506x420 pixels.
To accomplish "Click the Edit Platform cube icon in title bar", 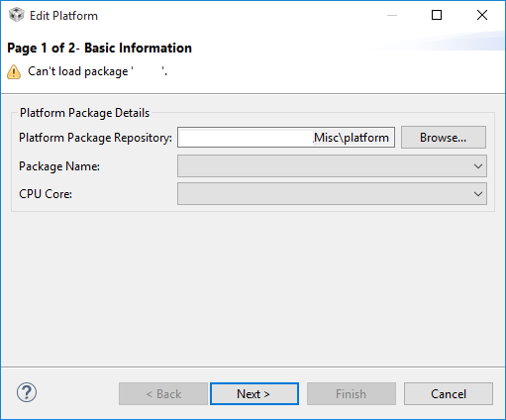I will 16,15.
